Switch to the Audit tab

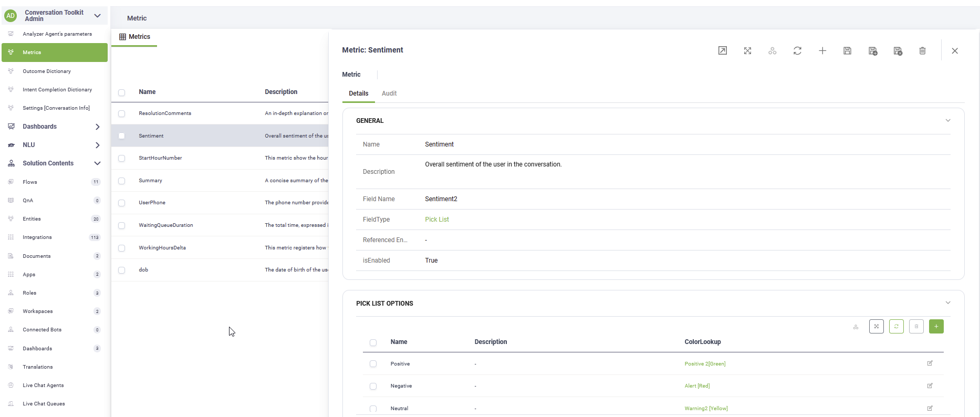[389, 93]
